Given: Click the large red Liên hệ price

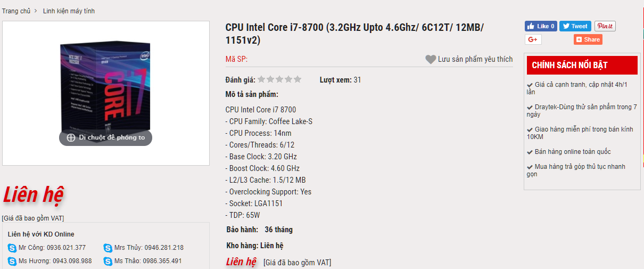Looking at the screenshot, I should click(x=34, y=195).
